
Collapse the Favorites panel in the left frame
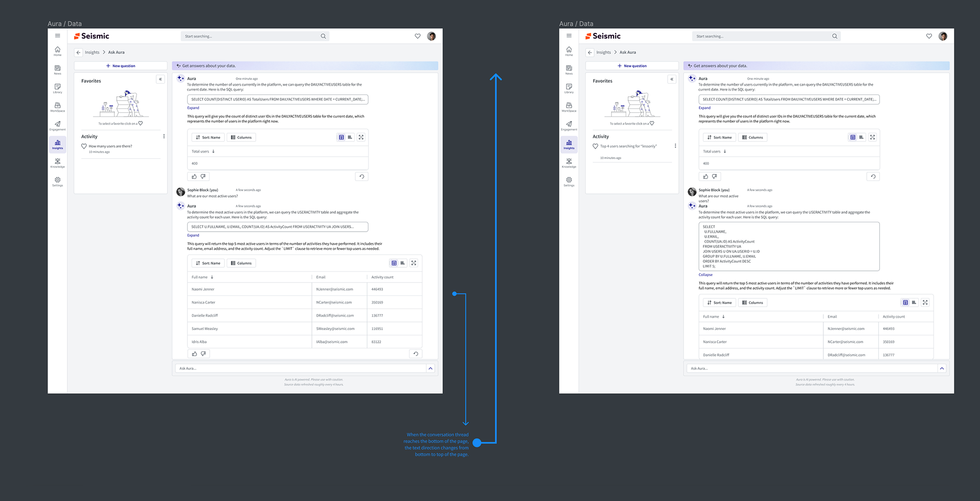[160, 79]
